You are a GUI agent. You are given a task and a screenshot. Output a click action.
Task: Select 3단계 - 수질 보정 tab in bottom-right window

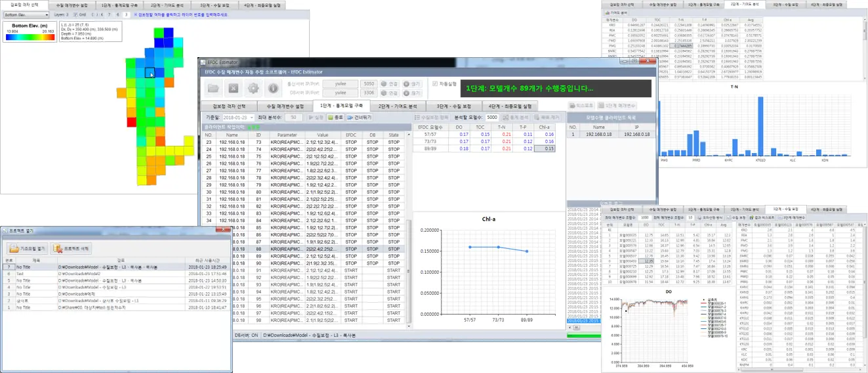[x=786, y=209]
